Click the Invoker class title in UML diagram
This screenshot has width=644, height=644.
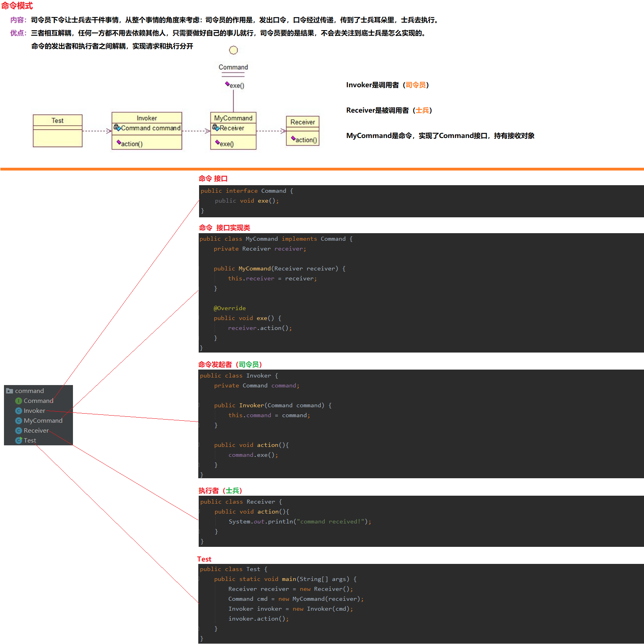(x=147, y=118)
